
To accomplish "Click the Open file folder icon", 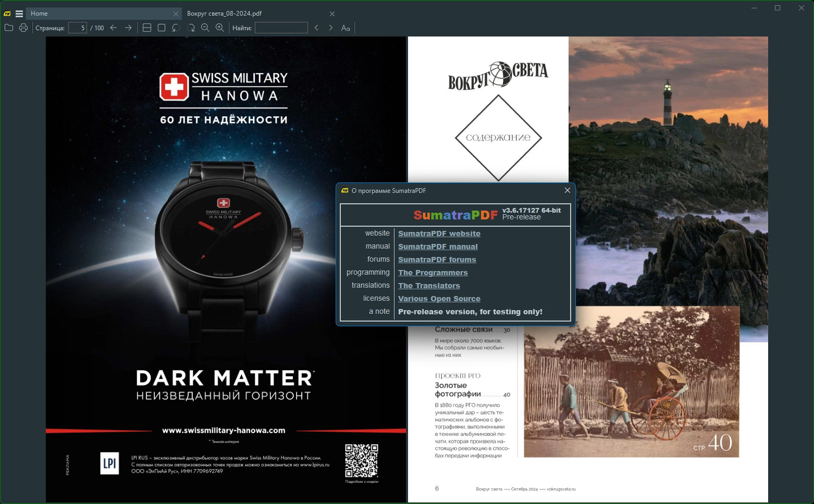I will click(9, 28).
